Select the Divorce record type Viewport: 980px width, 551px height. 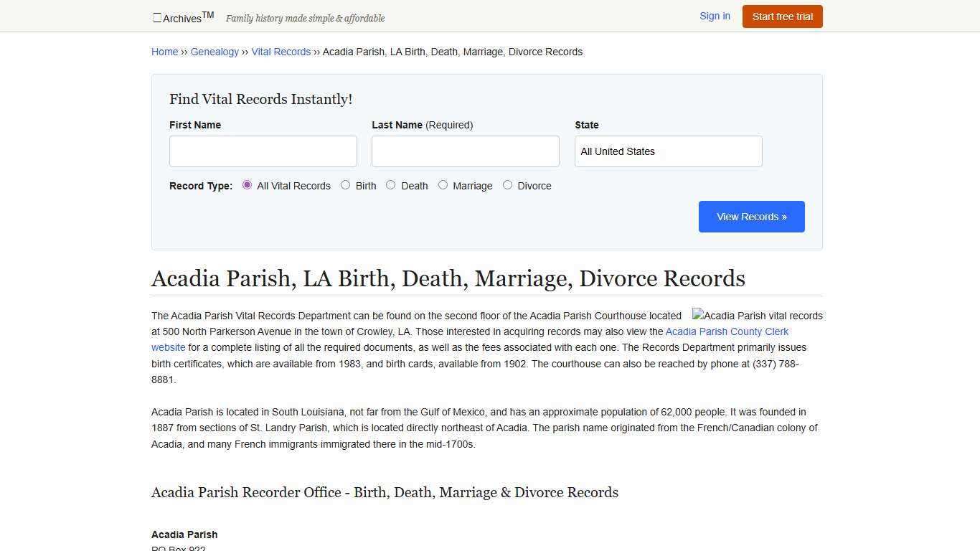508,185
